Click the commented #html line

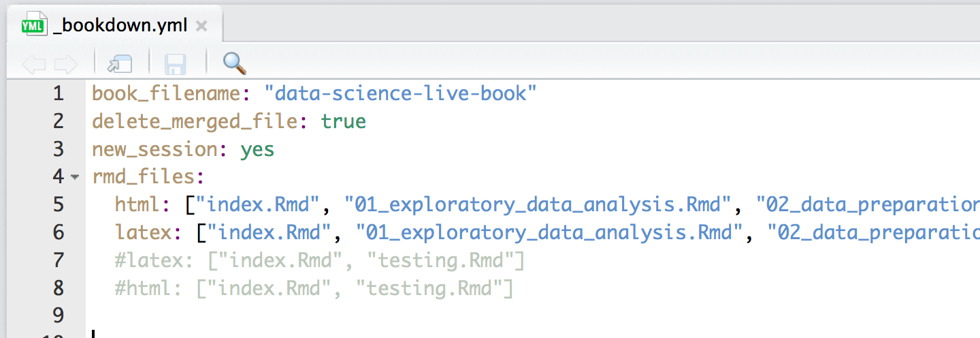314,288
